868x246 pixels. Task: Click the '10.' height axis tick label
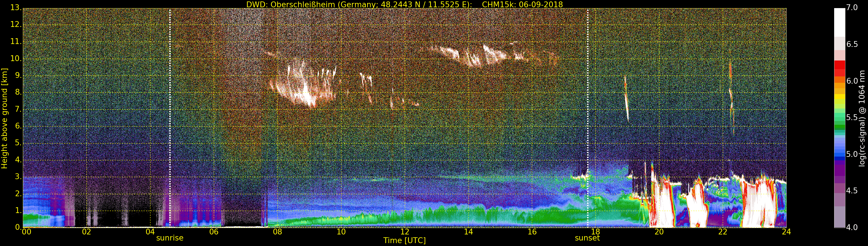tap(16, 58)
